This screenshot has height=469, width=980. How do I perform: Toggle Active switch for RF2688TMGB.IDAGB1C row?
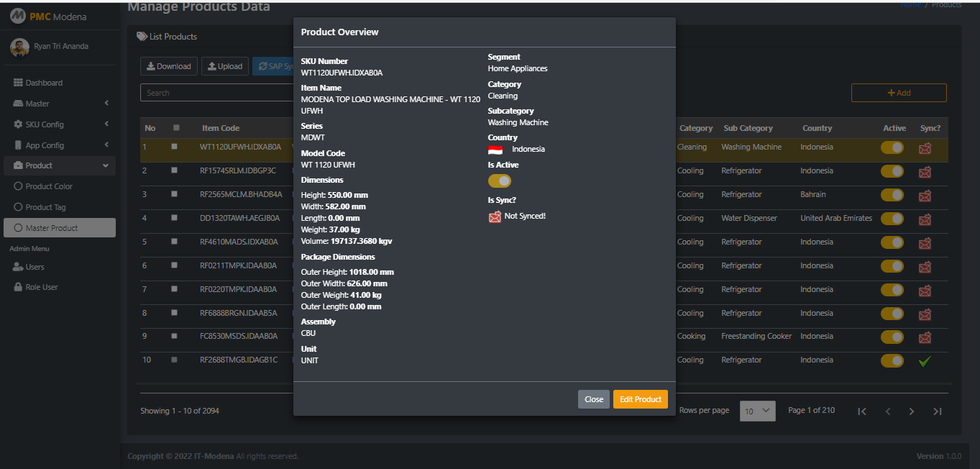click(x=892, y=360)
